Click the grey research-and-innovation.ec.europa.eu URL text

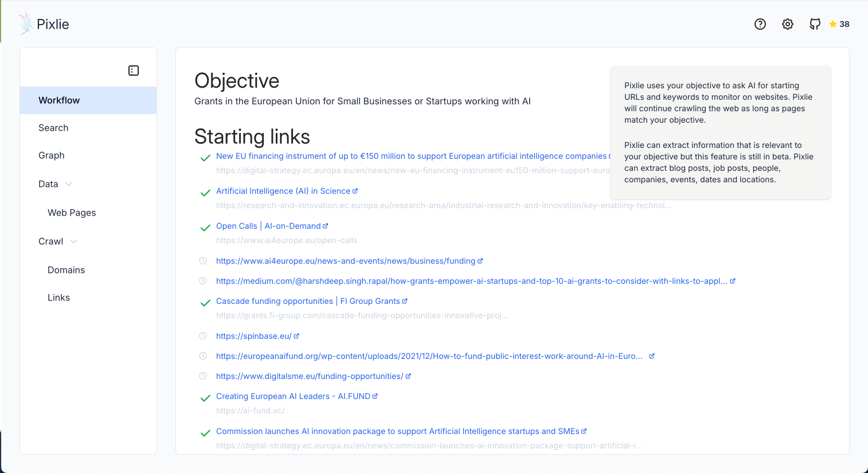pos(444,205)
